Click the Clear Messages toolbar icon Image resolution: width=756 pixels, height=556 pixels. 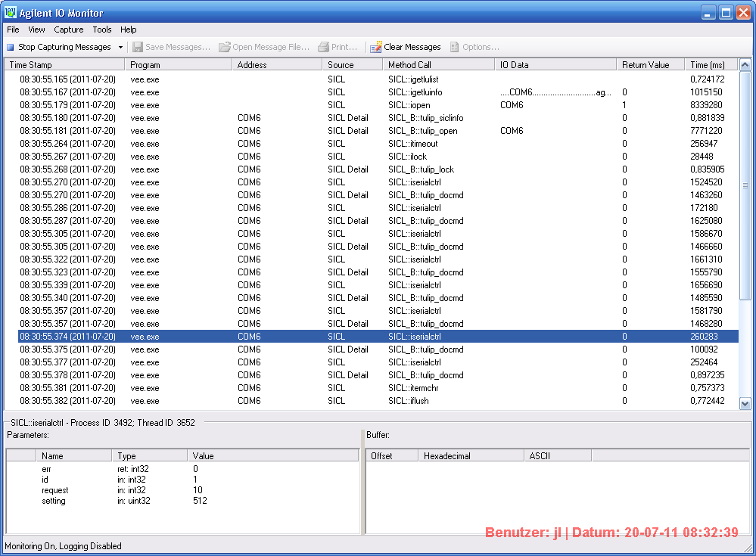[x=376, y=47]
